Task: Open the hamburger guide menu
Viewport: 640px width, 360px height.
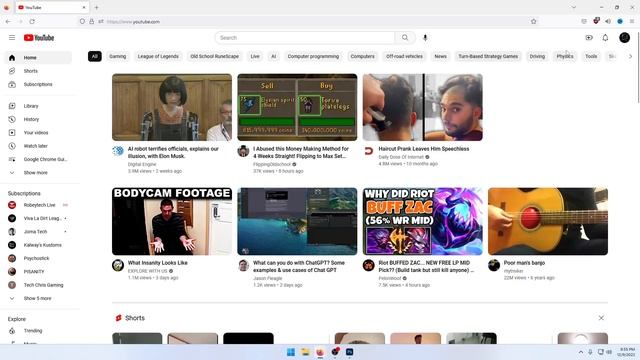Action: 12,38
